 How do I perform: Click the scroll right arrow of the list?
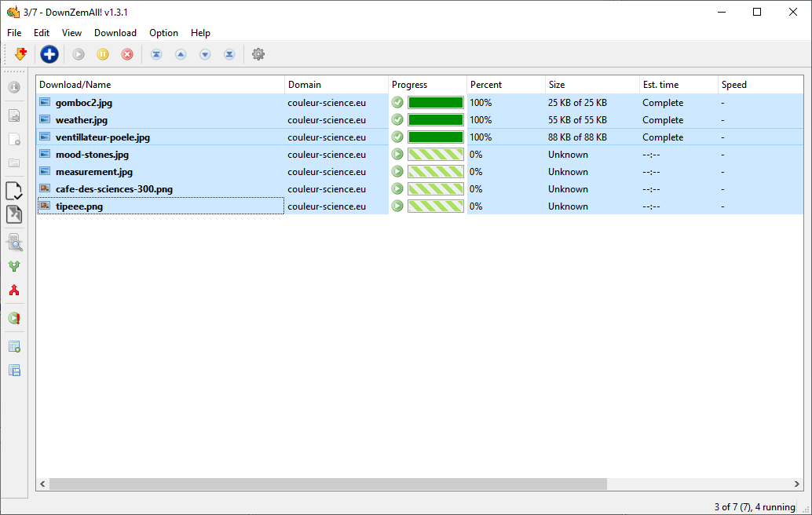[x=796, y=484]
